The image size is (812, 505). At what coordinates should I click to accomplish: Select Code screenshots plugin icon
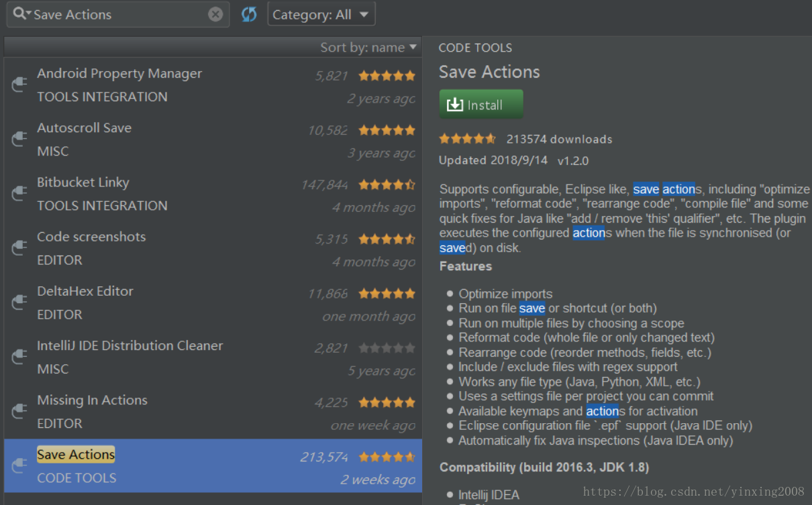pos(19,247)
